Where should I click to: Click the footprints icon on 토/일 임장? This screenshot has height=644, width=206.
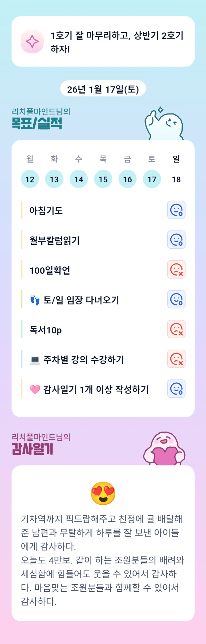[x=35, y=300]
